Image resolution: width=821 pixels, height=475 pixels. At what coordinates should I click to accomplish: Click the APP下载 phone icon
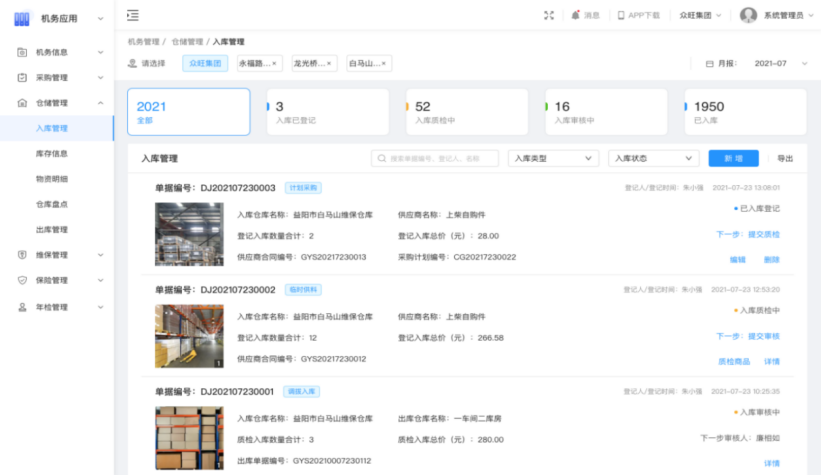tap(621, 15)
